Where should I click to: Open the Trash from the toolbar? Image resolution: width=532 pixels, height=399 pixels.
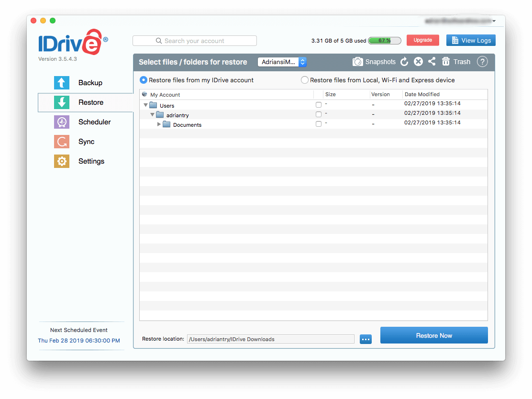456,62
